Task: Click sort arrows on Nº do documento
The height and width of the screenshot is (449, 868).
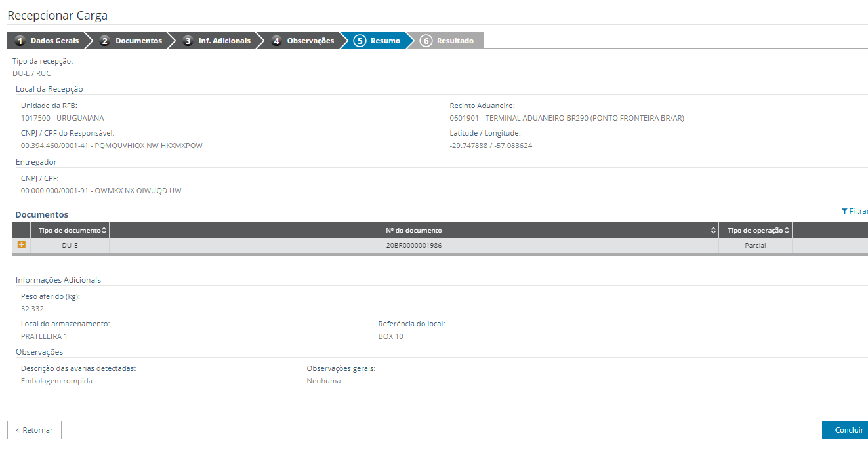Action: point(713,231)
